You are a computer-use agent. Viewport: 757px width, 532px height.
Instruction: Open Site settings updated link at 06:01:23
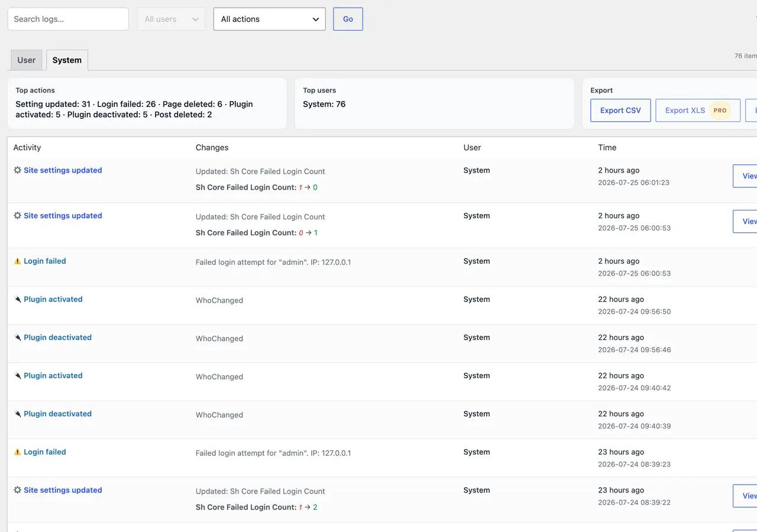click(x=63, y=170)
